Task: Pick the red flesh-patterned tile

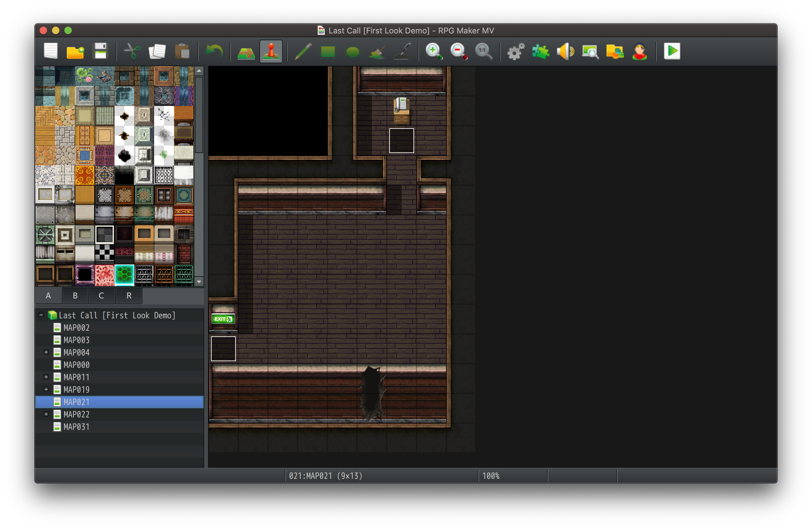Action: coord(104,275)
